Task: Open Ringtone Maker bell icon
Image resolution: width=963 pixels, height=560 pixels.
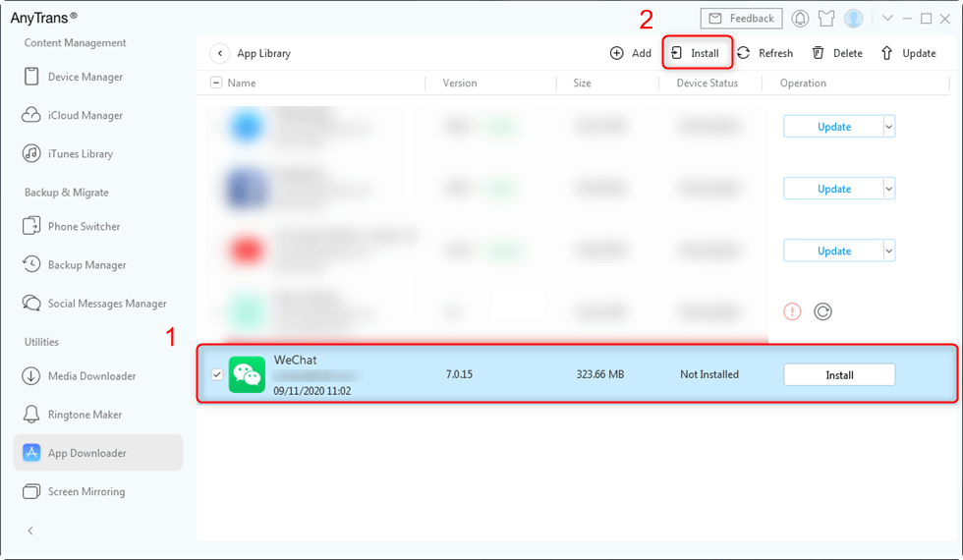Action: click(31, 415)
